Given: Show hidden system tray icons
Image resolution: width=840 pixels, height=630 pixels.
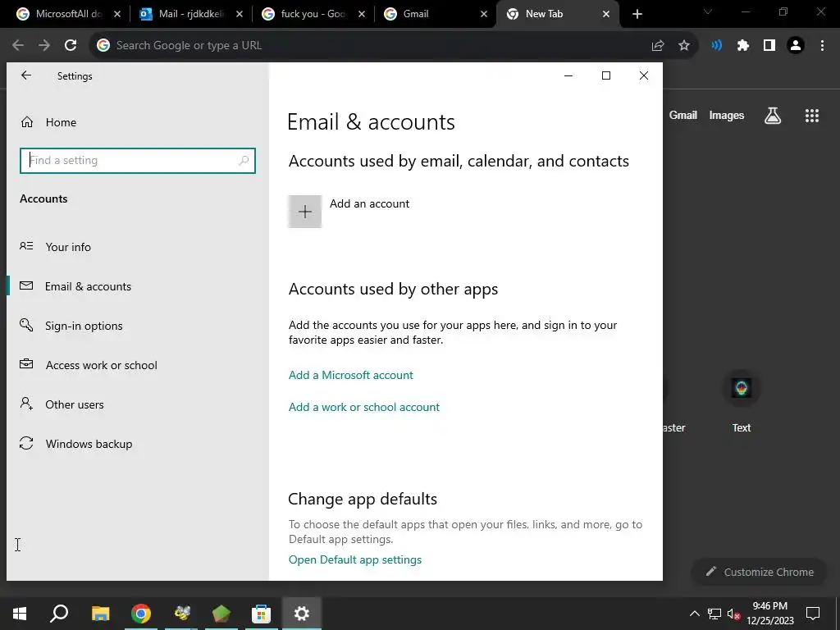Looking at the screenshot, I should pyautogui.click(x=694, y=614).
